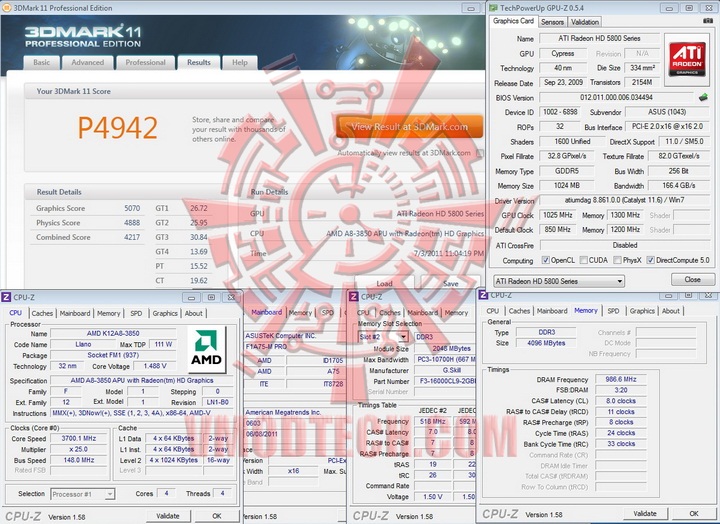Click the Graphics Score value 5070
The width and height of the screenshot is (720, 524).
pyautogui.click(x=132, y=208)
